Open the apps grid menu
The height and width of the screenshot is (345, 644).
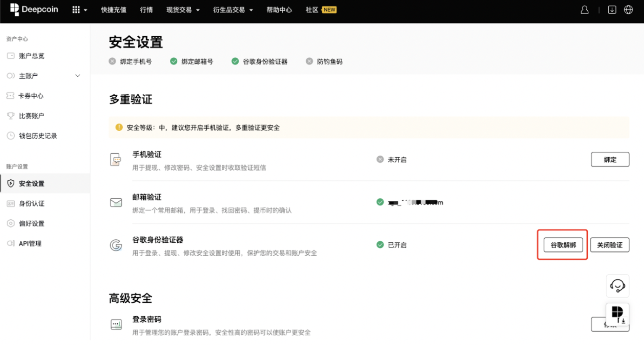click(x=80, y=10)
